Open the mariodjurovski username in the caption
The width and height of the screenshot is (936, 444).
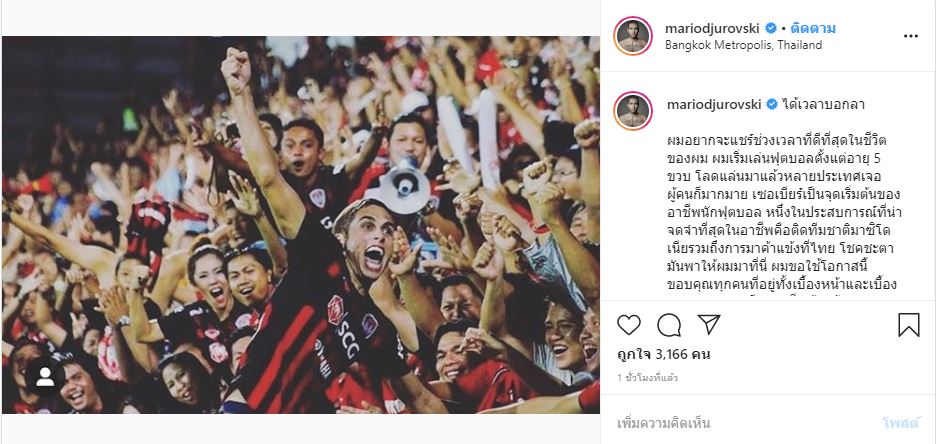714,104
